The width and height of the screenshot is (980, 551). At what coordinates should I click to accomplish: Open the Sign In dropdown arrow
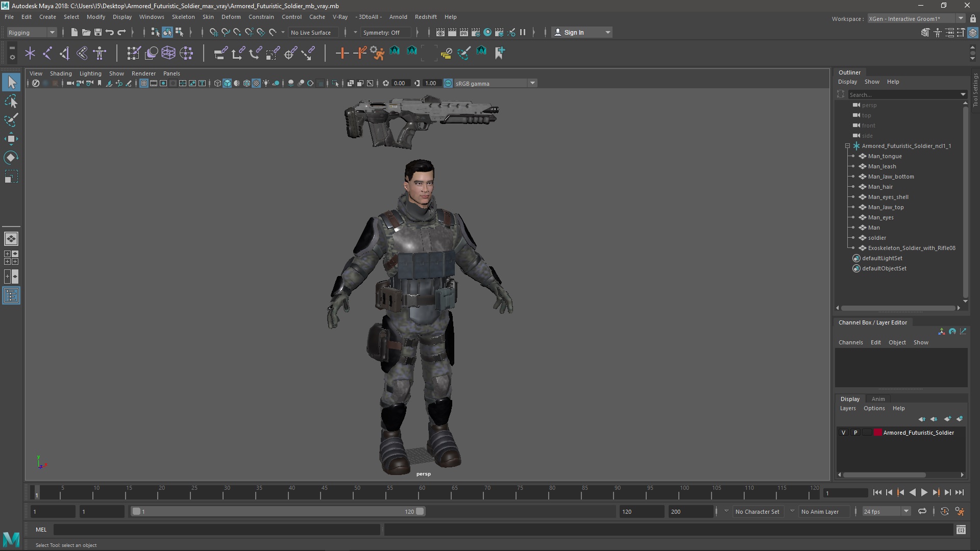point(607,32)
